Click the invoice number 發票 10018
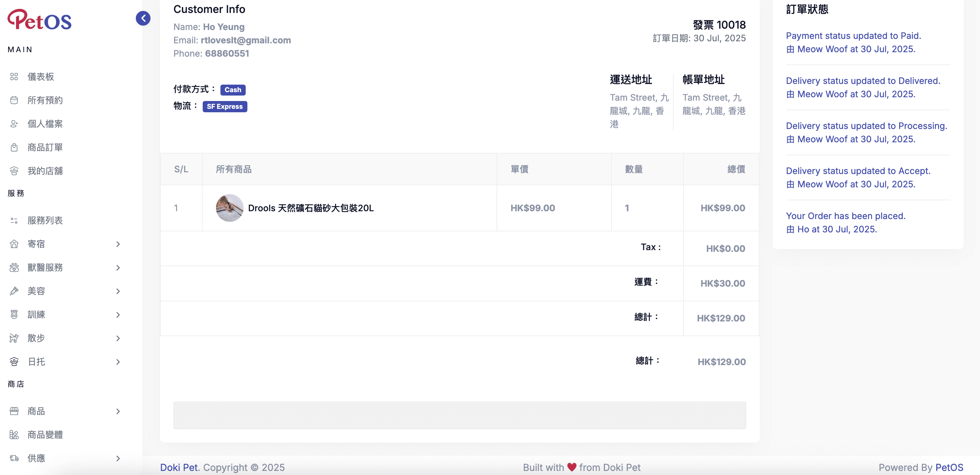Image resolution: width=980 pixels, height=475 pixels. click(719, 25)
